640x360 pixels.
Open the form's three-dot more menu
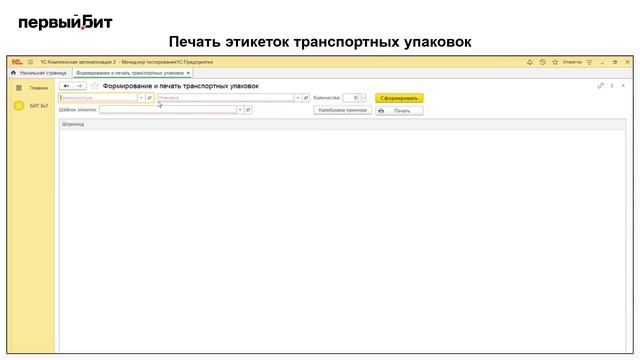tap(612, 86)
